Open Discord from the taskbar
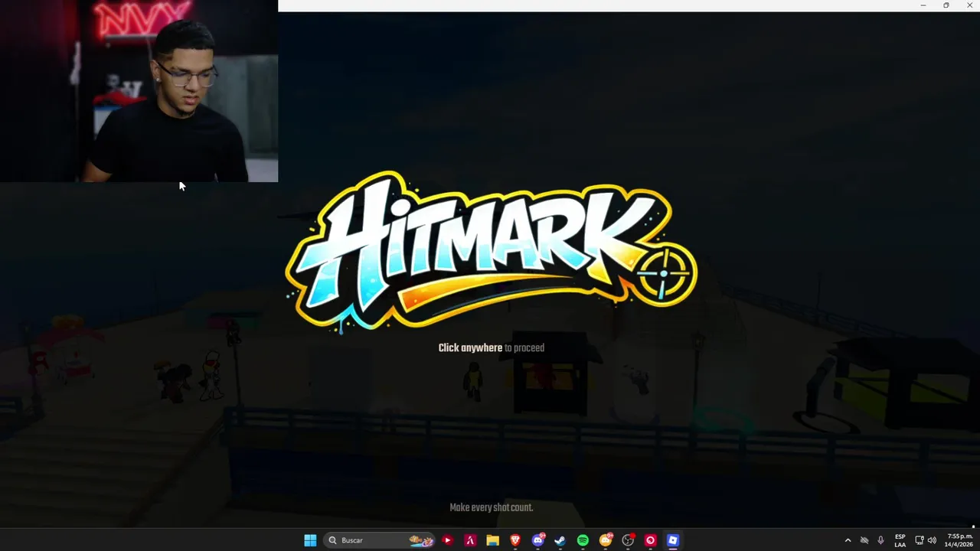Screen dimensions: 980x551 (537, 540)
